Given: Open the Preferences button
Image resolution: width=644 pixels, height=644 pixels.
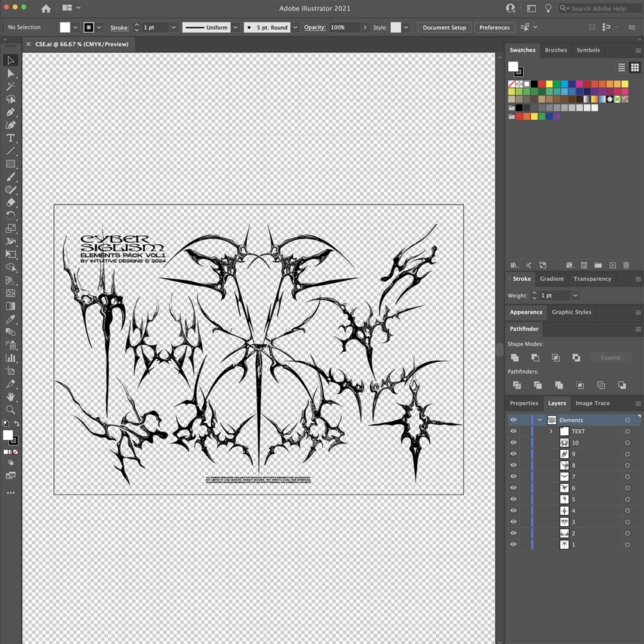Looking at the screenshot, I should pyautogui.click(x=495, y=28).
